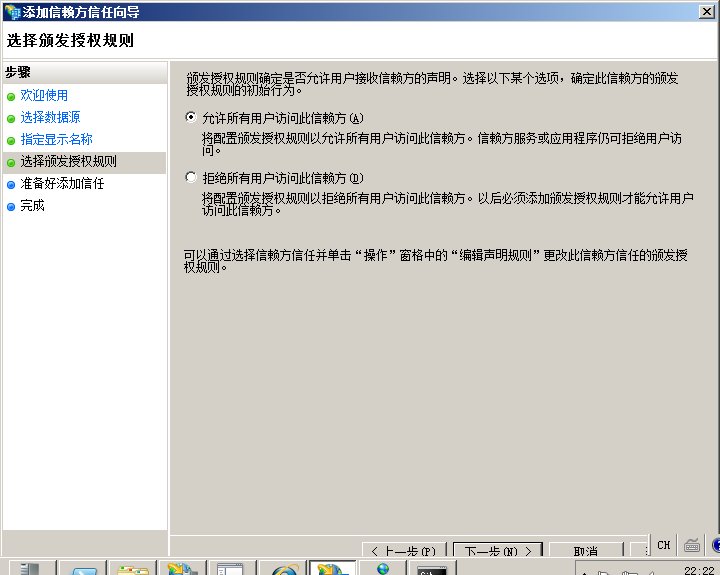The height and width of the screenshot is (575, 720).
Task: Click the active AD FS wizard taskbar button
Action: pyautogui.click(x=333, y=569)
